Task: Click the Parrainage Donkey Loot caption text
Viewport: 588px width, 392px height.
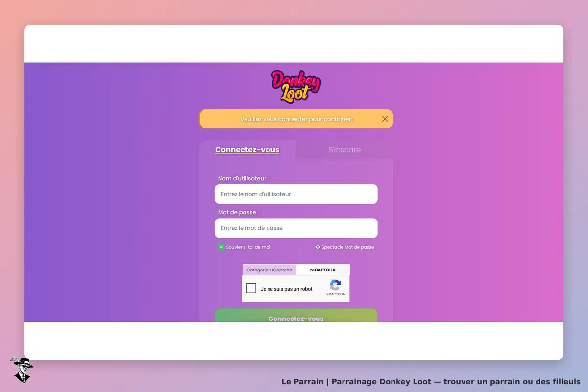Action: (x=431, y=382)
